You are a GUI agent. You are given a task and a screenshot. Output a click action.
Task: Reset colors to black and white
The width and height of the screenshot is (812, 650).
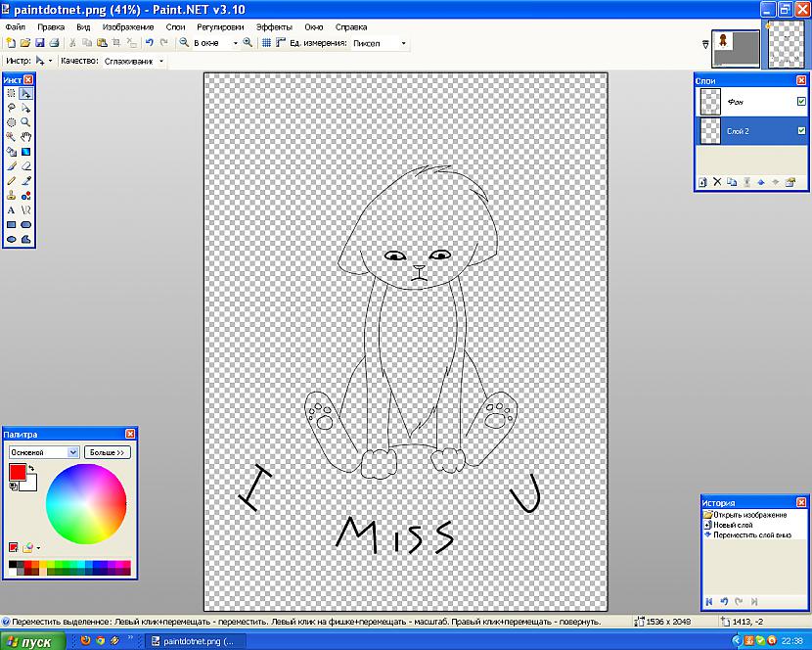[13, 487]
